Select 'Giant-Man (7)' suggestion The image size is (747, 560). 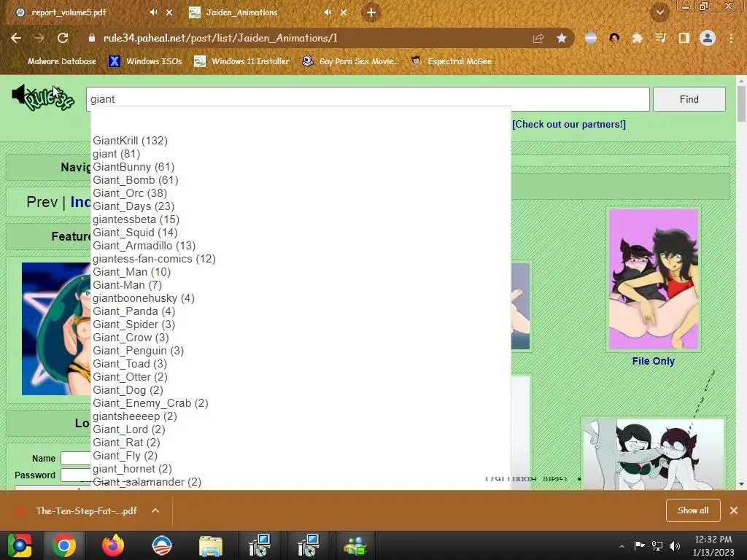click(x=127, y=285)
